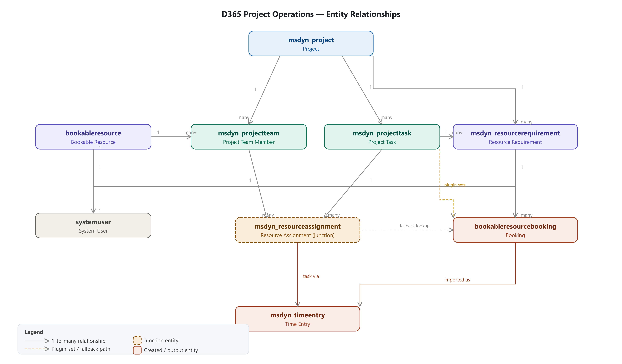
Task: Click the 'Plugin-set / fallback path' legend text
Action: (x=81, y=349)
